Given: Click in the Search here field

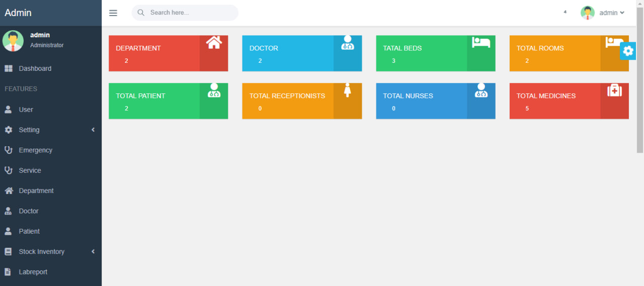Looking at the screenshot, I should (x=190, y=13).
